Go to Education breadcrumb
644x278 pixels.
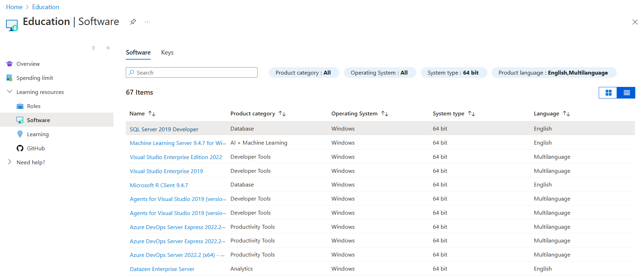click(x=46, y=7)
